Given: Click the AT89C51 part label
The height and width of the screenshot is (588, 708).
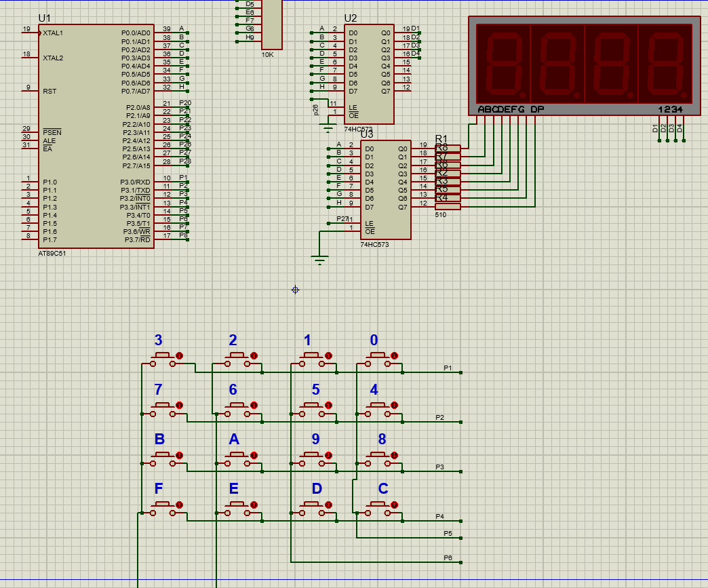Looking at the screenshot, I should (52, 254).
